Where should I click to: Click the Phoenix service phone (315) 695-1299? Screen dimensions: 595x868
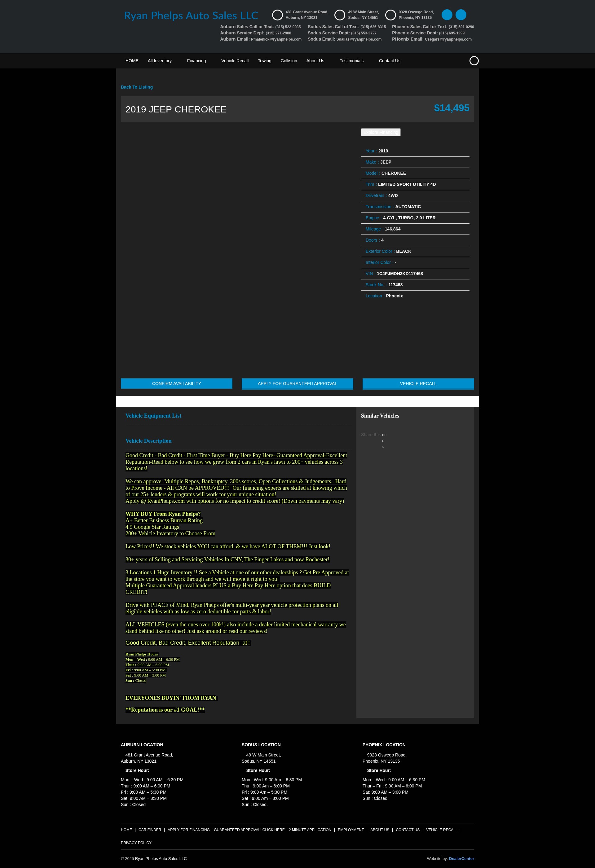pyautogui.click(x=452, y=33)
